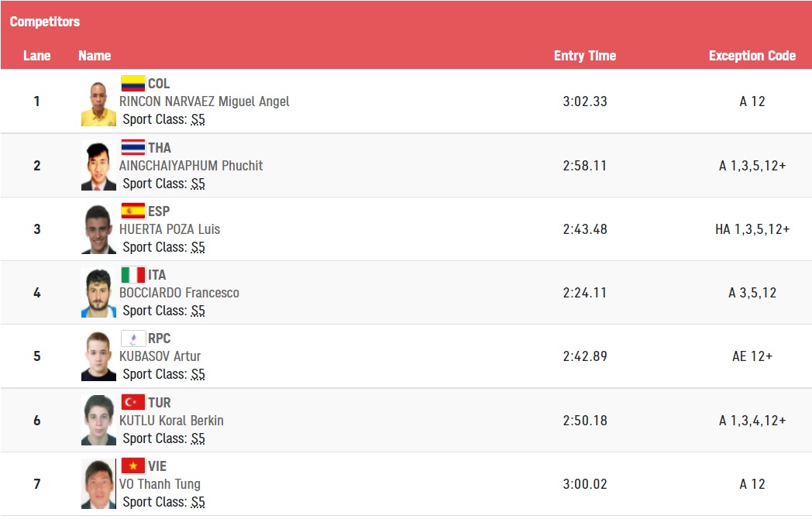812x519 pixels.
Task: Click S5 sport class for BOCCIARDO
Action: point(198,311)
